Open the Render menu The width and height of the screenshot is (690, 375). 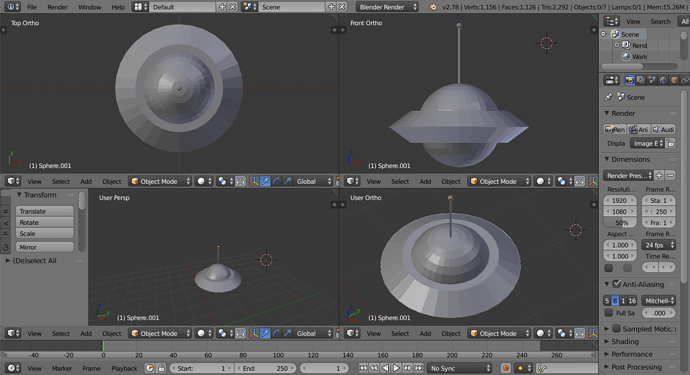coord(57,7)
